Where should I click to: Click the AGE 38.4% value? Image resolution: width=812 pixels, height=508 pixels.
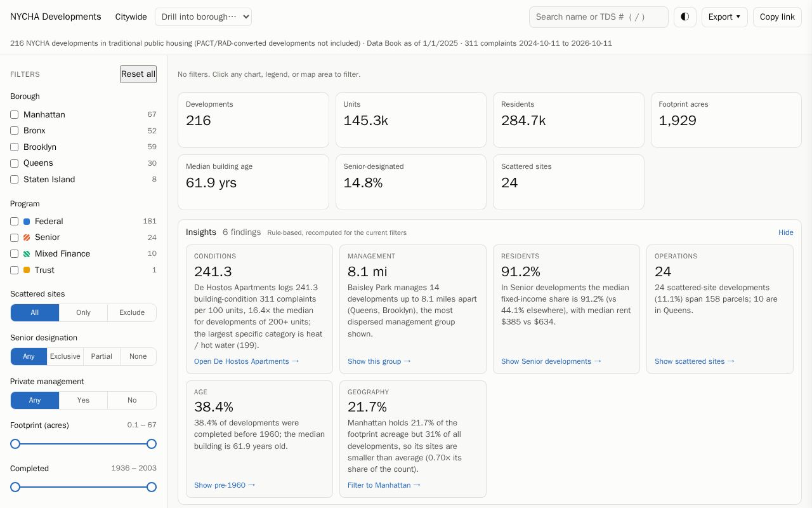(x=214, y=407)
